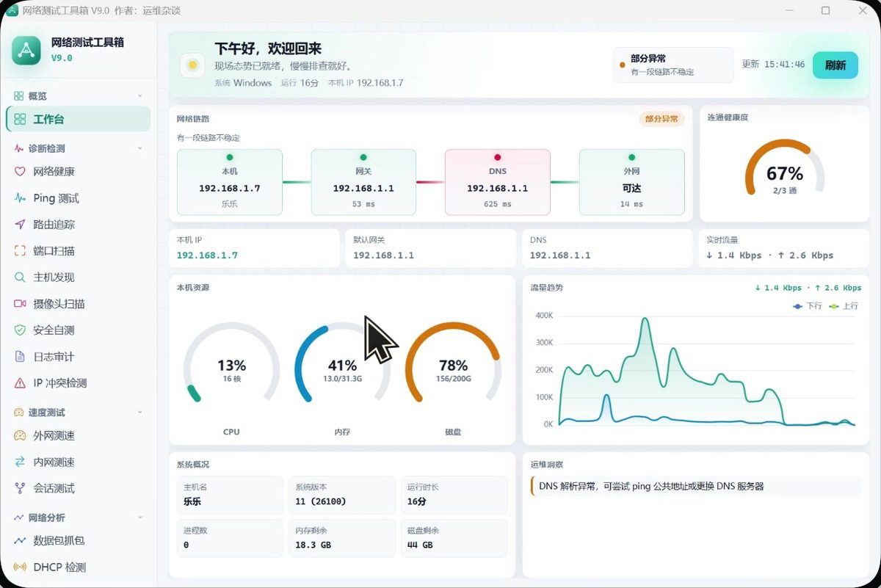Click the 主机发现 search icon
Viewport: 881px width, 588px height.
coord(20,277)
